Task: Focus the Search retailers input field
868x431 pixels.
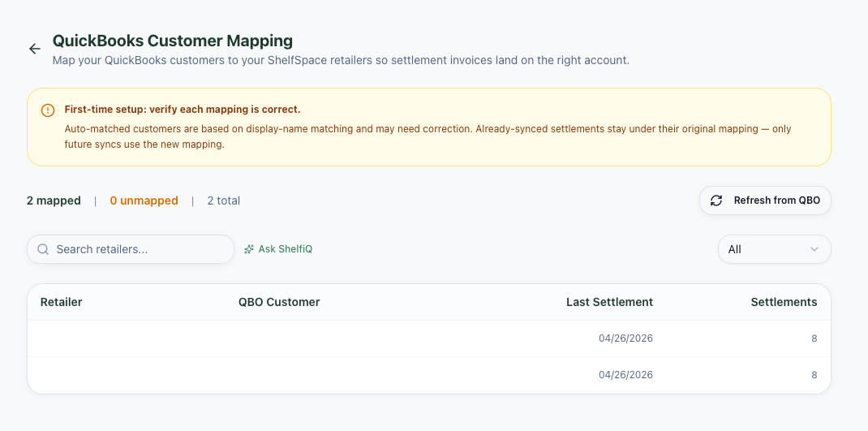Action: click(131, 249)
